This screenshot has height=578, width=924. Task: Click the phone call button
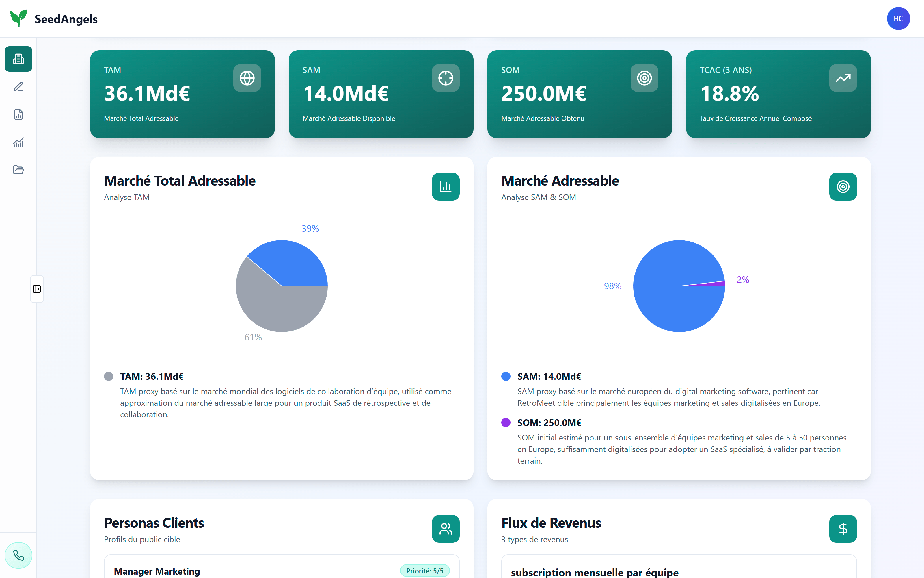pyautogui.click(x=18, y=555)
